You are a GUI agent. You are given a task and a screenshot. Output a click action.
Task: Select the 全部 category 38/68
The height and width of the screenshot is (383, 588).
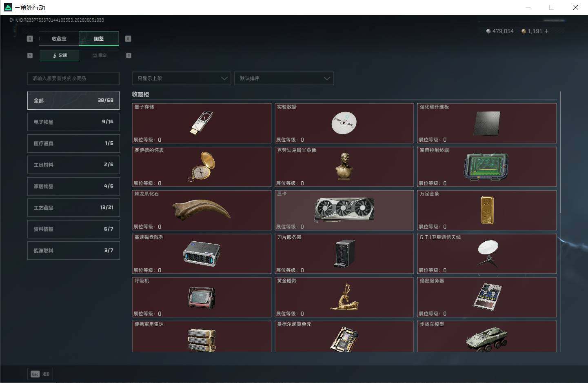pyautogui.click(x=73, y=100)
